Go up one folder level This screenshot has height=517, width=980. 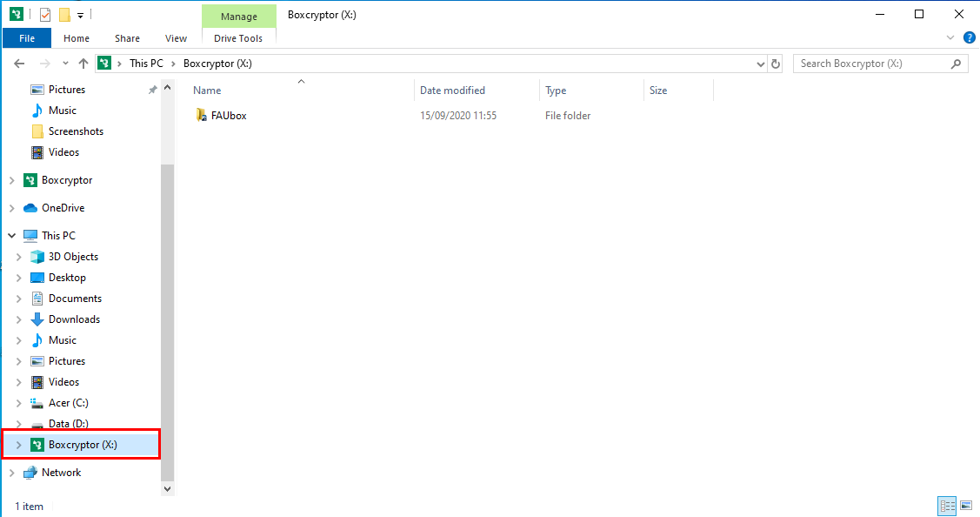pos(83,64)
